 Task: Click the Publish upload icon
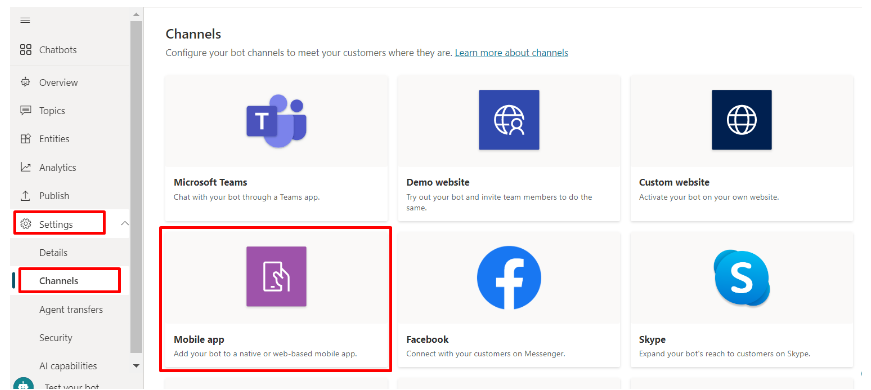point(26,196)
